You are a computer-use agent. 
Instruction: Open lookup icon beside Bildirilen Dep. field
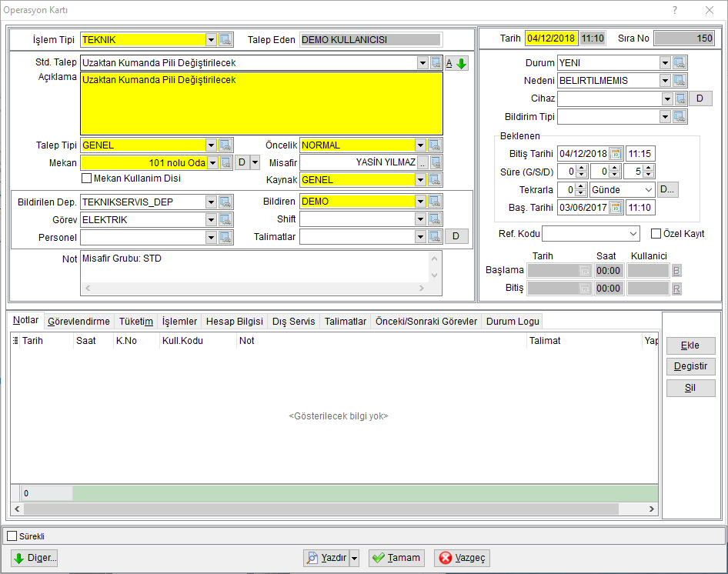click(225, 202)
